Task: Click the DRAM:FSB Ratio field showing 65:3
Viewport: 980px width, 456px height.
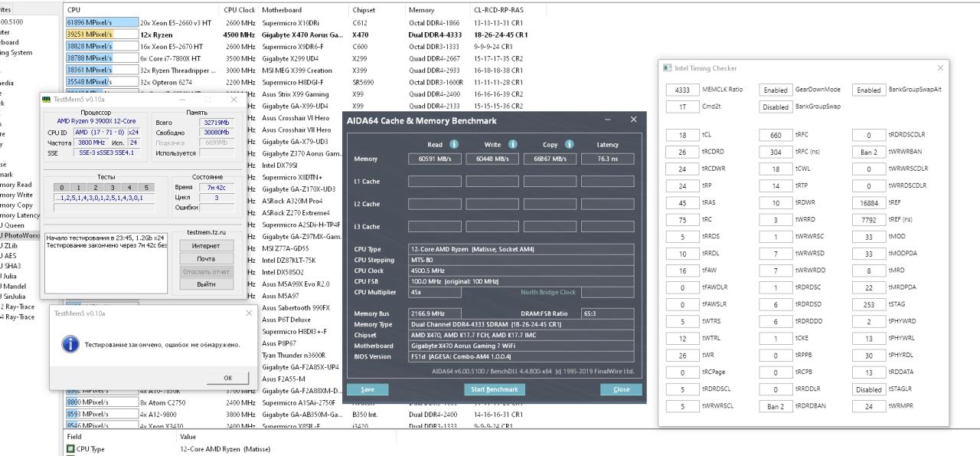Action: pyautogui.click(x=608, y=313)
